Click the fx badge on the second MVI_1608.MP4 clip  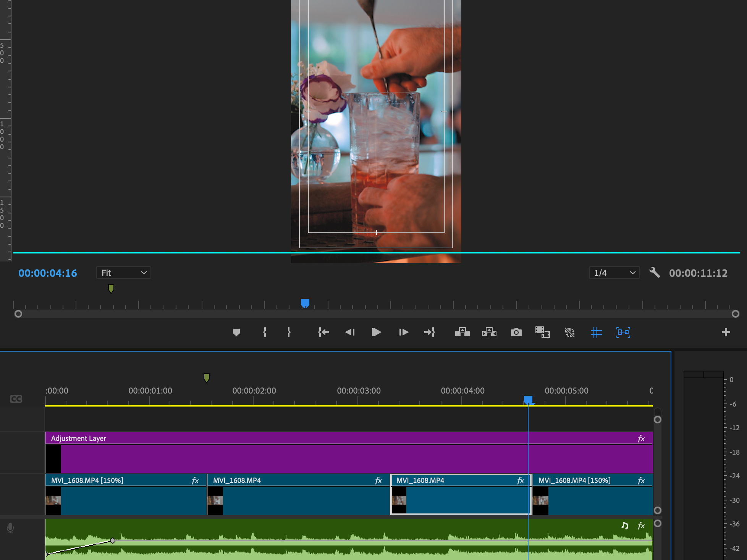pos(378,481)
